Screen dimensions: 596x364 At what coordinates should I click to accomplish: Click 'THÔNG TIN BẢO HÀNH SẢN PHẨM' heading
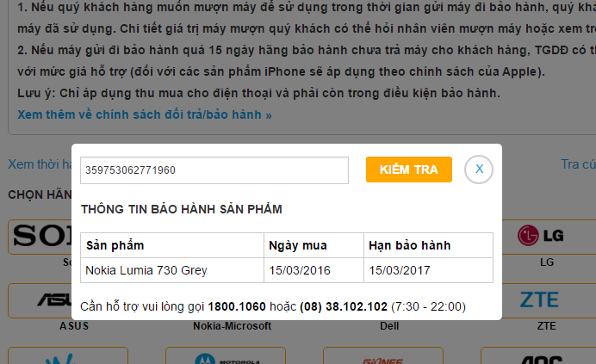coord(182,209)
